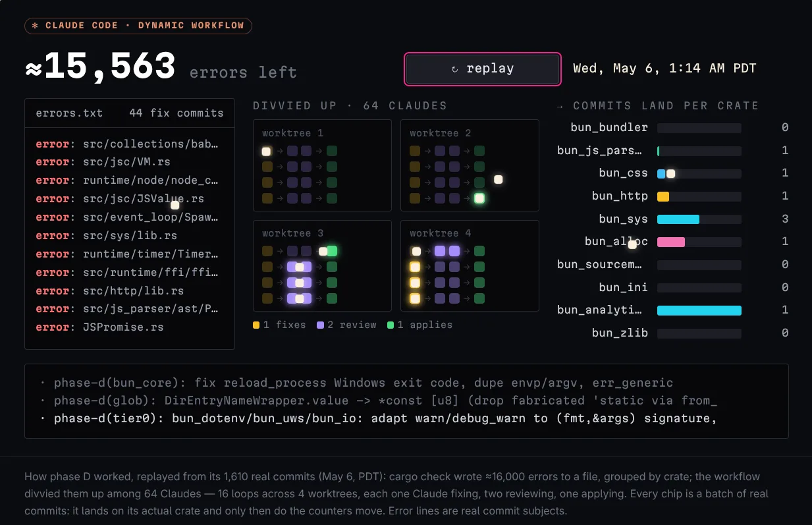
Task: Click the purple review legend swatch
Action: pyautogui.click(x=320, y=325)
